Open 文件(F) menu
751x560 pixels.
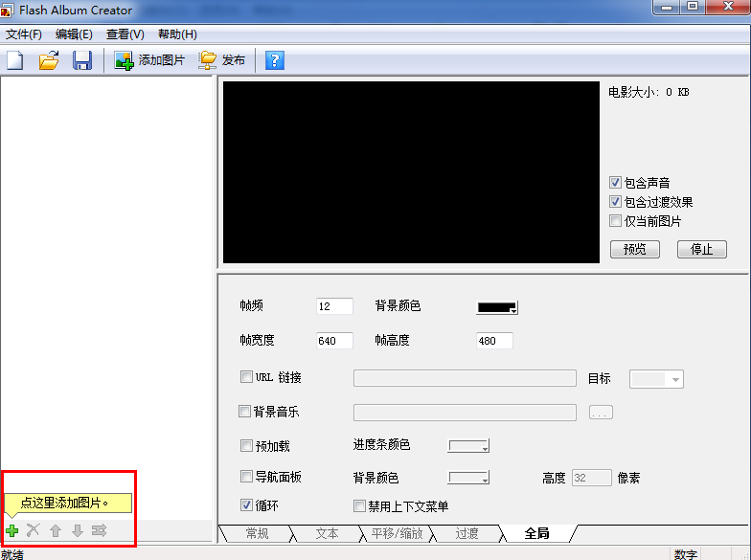click(24, 34)
